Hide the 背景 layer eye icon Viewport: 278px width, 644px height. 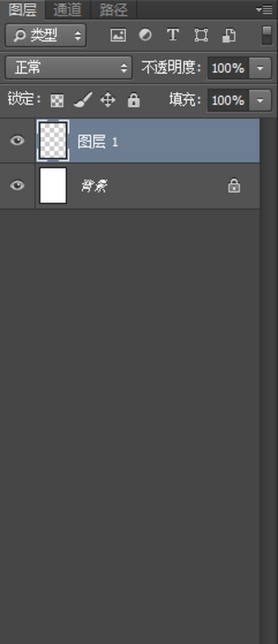pyautogui.click(x=17, y=185)
